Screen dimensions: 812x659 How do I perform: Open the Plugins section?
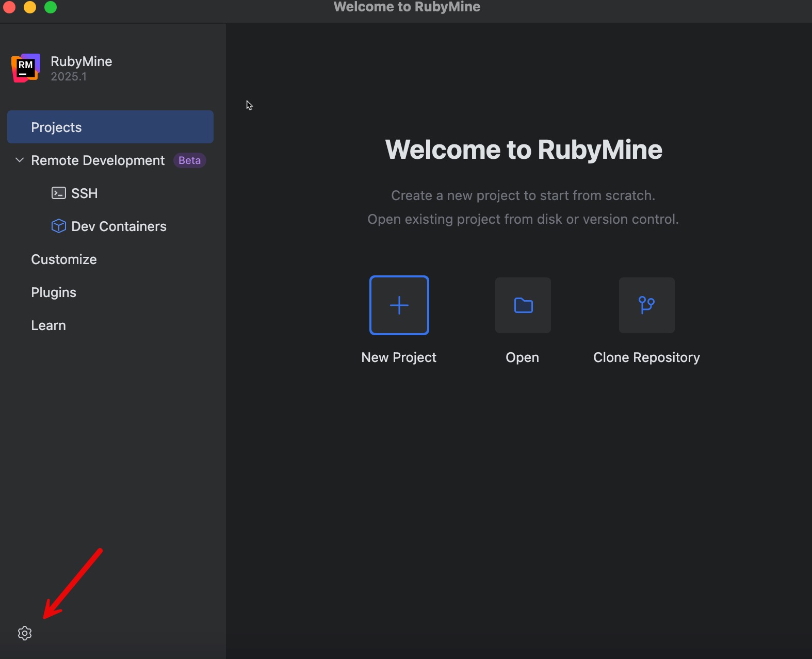[x=54, y=292]
